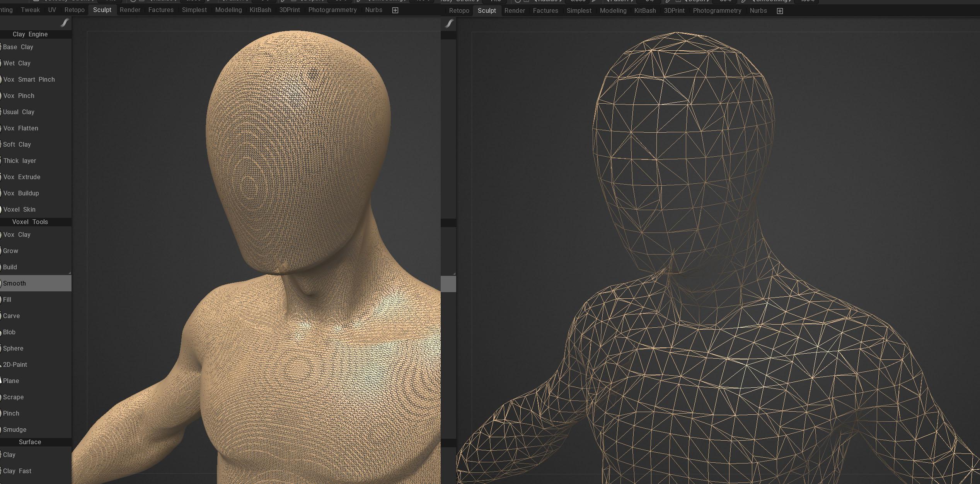
Task: Activate the Smudge tool
Action: point(15,429)
